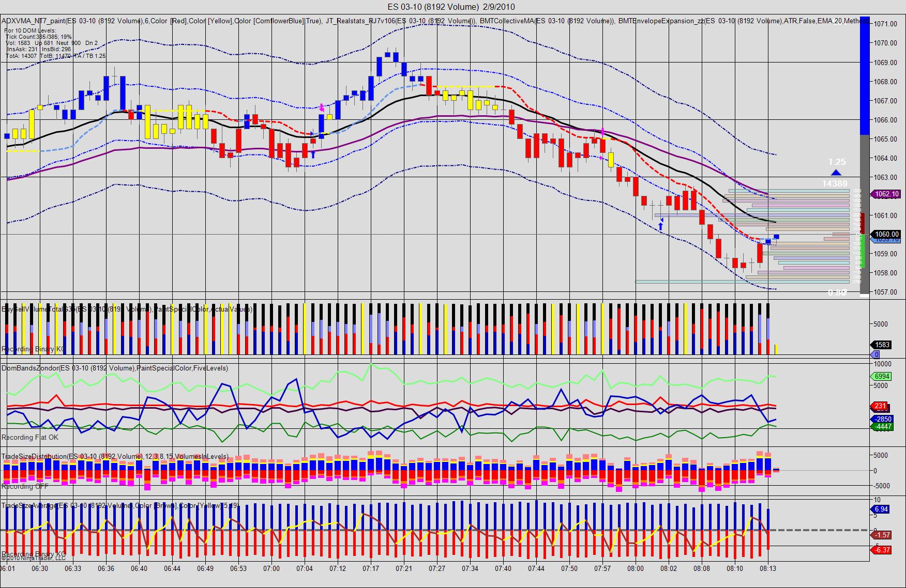This screenshot has height=588, width=906.
Task: Click 'Recording Binary KO' in BuySellVolume panel
Action: point(34,349)
